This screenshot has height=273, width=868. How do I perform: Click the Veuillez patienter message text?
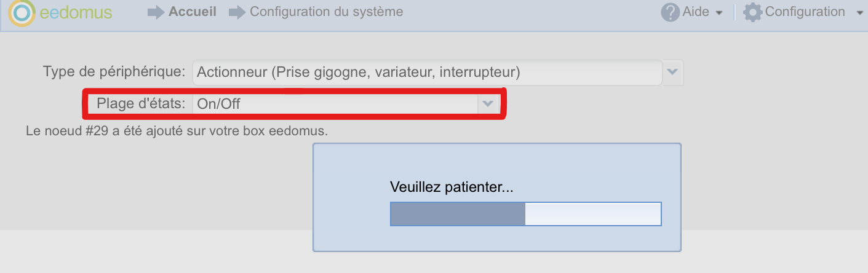click(x=452, y=188)
